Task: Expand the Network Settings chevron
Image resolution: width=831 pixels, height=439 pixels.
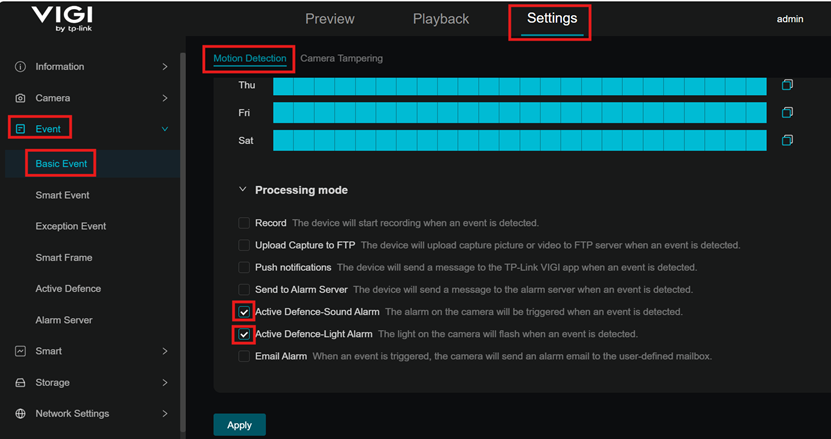Action: click(165, 414)
